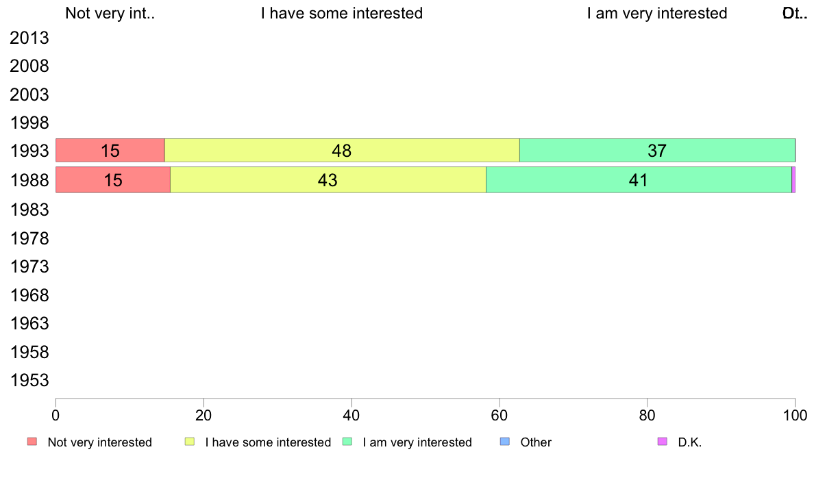Viewport: 814px width, 504px height.
Task: Click the blue Other legend swatch
Action: point(504,442)
